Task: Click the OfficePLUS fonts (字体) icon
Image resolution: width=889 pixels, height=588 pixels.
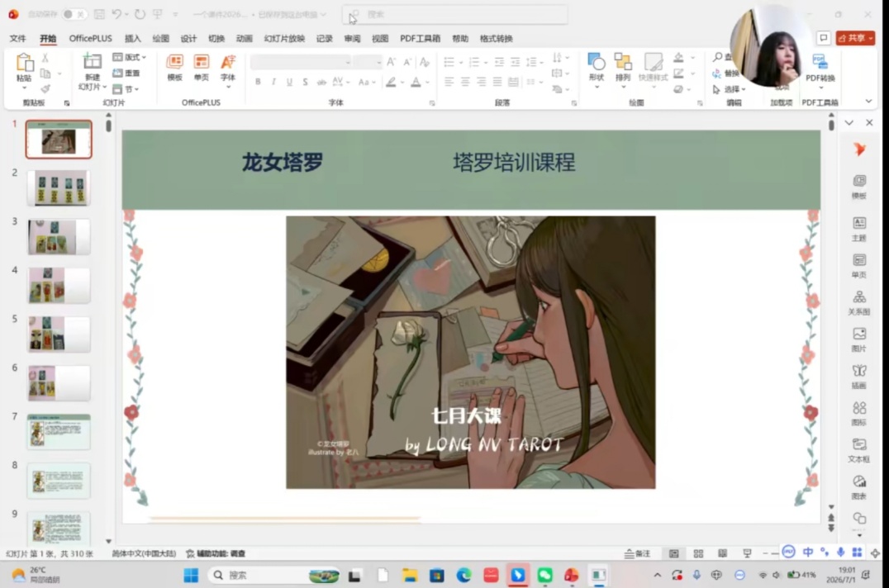Action: pos(228,62)
